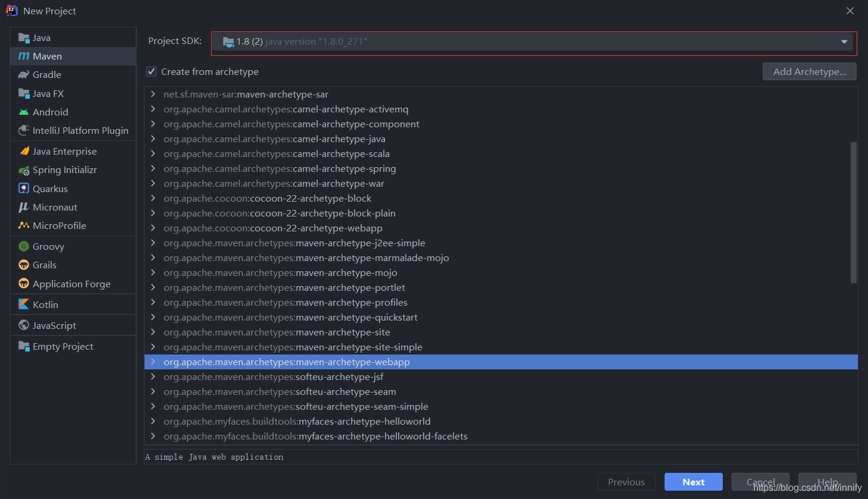This screenshot has height=499, width=868.
Task: Select maven-archetype-j2ee-simple row
Action: (x=501, y=243)
